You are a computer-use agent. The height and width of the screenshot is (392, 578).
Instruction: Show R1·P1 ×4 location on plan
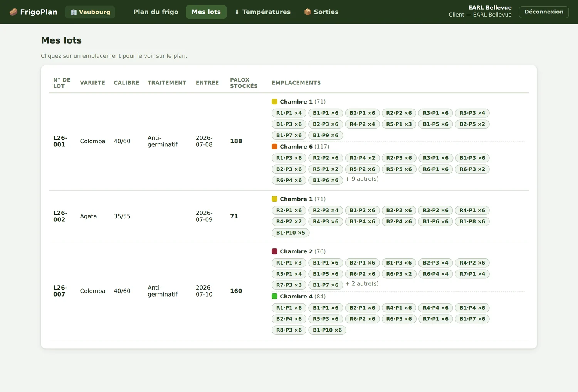tap(289, 113)
